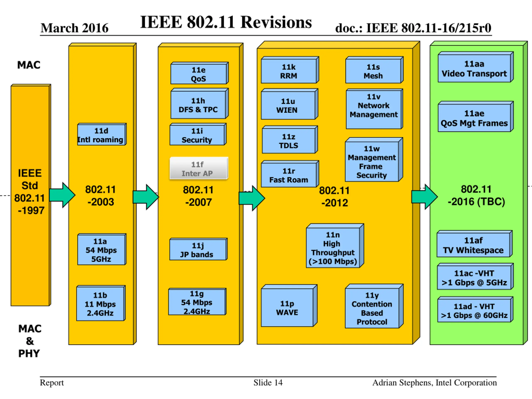Click '11y Contention Based Protocol' box
Screen dimensions: 532x399
(374, 306)
